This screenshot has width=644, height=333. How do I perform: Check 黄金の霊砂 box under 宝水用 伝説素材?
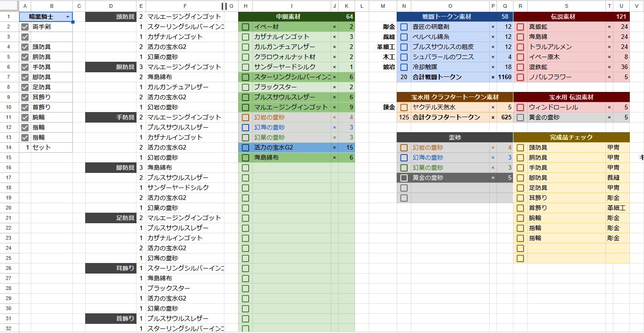(x=520, y=118)
